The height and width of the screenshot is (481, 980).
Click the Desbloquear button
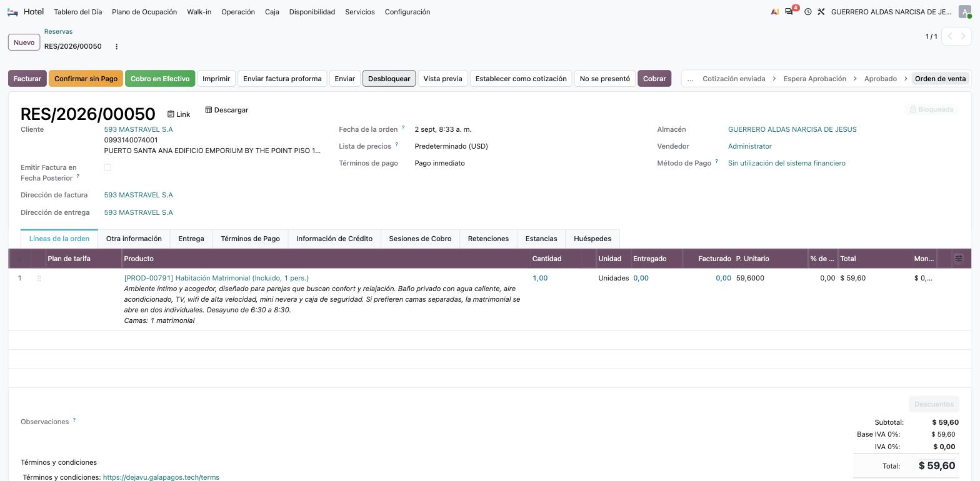point(389,79)
